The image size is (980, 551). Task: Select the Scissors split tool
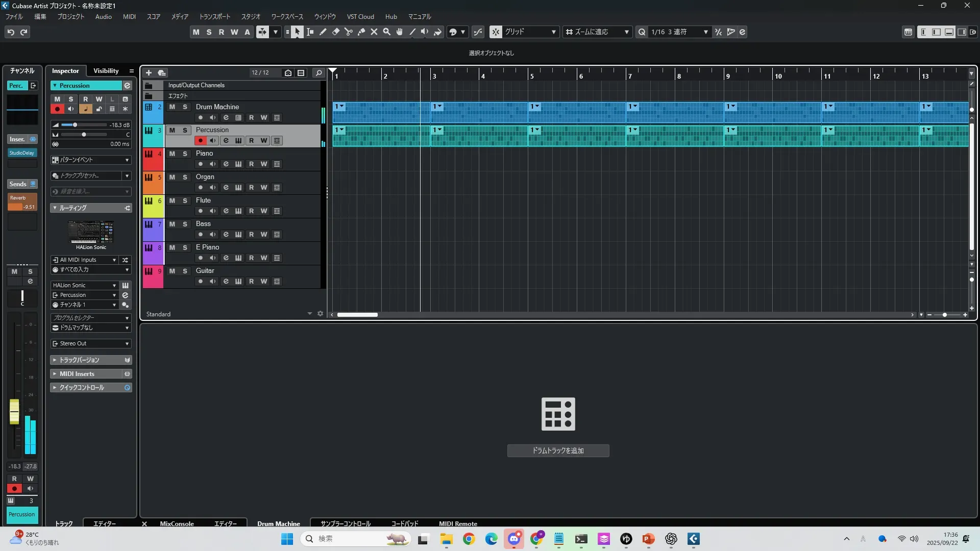tap(349, 32)
